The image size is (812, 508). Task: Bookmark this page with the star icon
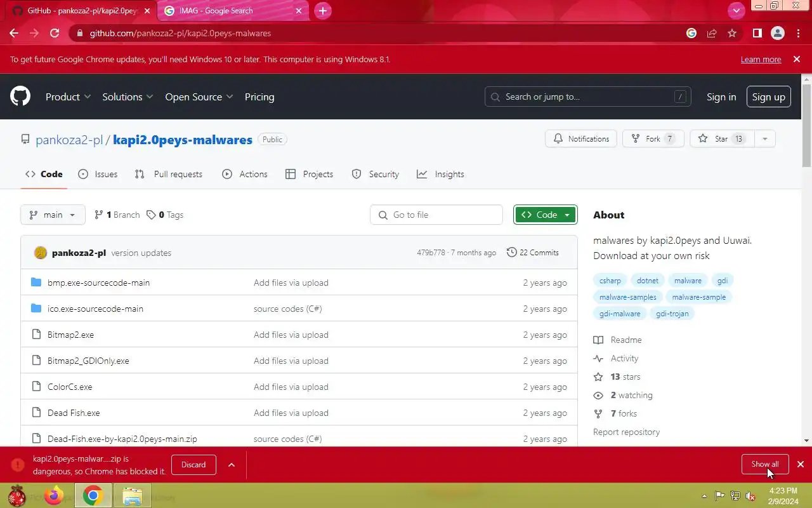732,33
